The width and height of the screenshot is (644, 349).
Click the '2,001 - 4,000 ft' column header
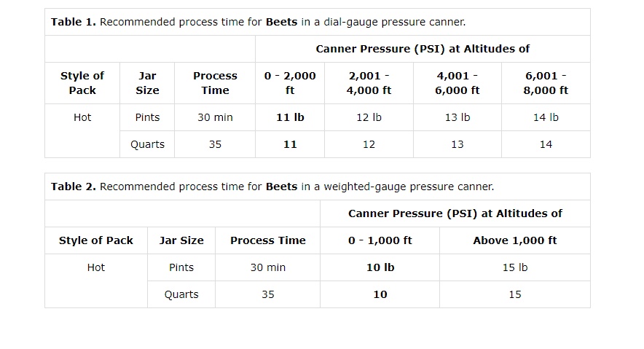pyautogui.click(x=369, y=83)
